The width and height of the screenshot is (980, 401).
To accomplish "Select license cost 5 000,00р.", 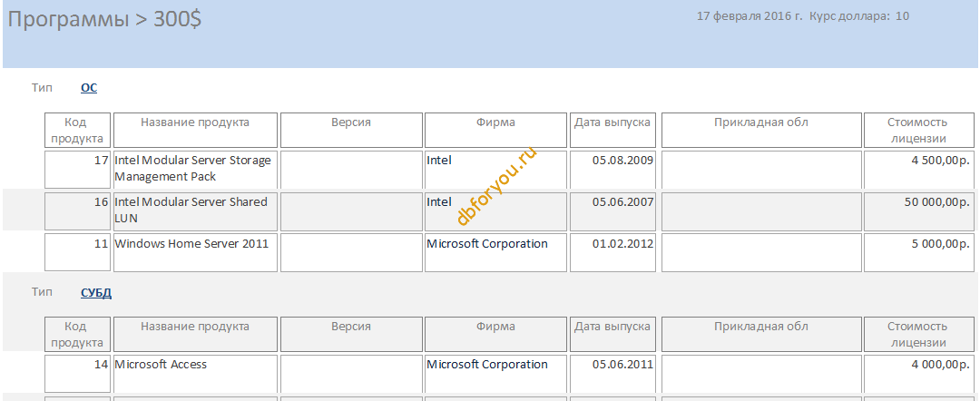I will (x=918, y=253).
